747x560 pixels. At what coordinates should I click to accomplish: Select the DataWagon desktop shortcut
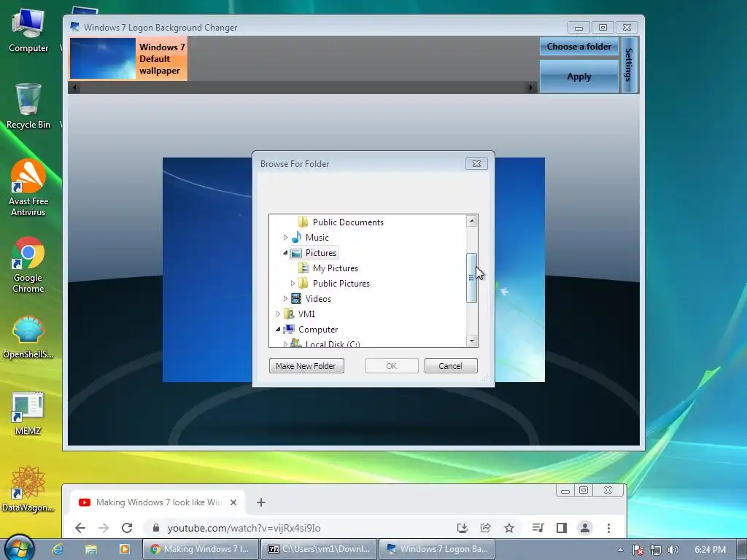pos(28,489)
